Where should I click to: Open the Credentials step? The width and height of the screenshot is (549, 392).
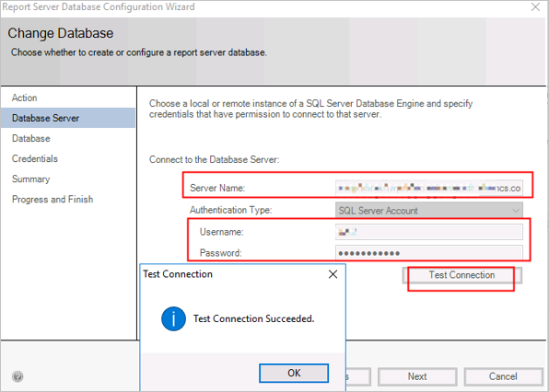(x=35, y=159)
